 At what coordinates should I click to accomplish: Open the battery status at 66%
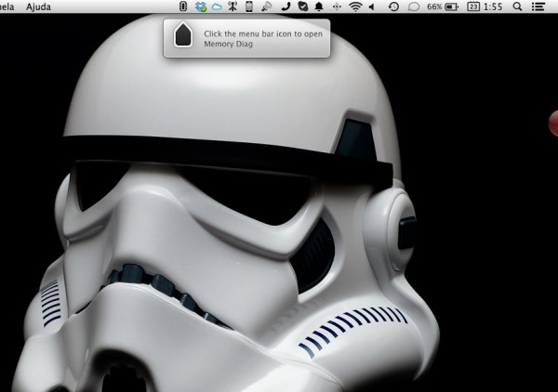[x=443, y=7]
